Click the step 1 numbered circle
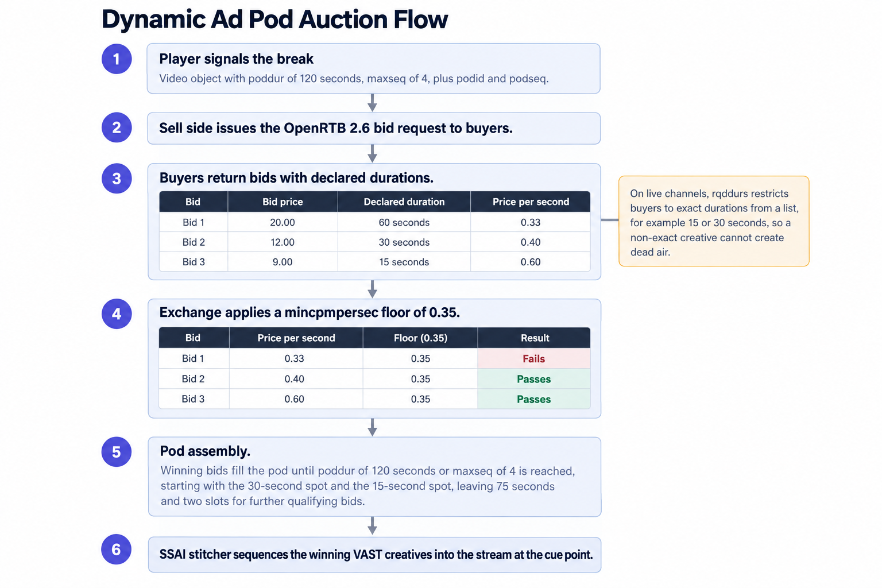 click(117, 59)
